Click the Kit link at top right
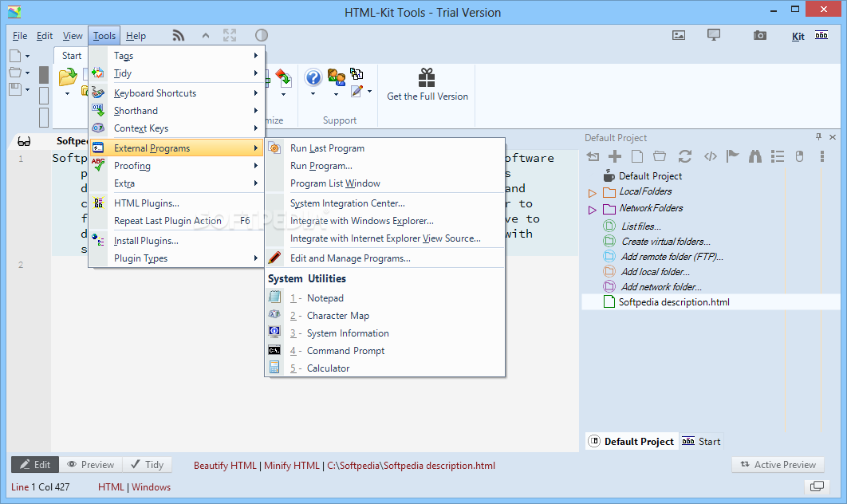The height and width of the screenshot is (504, 847). [x=798, y=36]
